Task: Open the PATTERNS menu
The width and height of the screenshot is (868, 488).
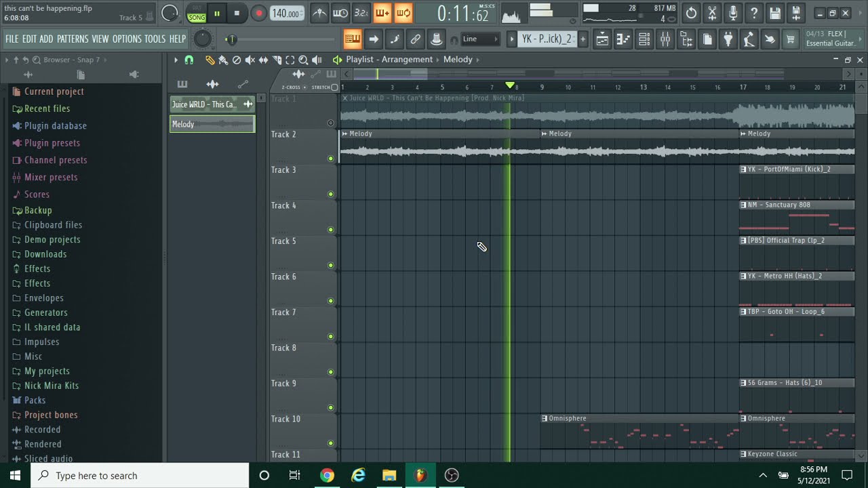Action: coord(73,39)
